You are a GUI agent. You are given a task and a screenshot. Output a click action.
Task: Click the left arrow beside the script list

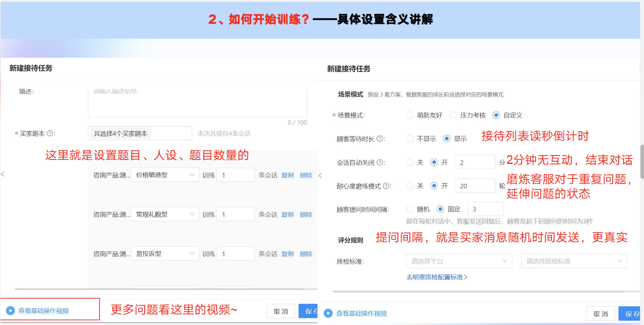3,174
